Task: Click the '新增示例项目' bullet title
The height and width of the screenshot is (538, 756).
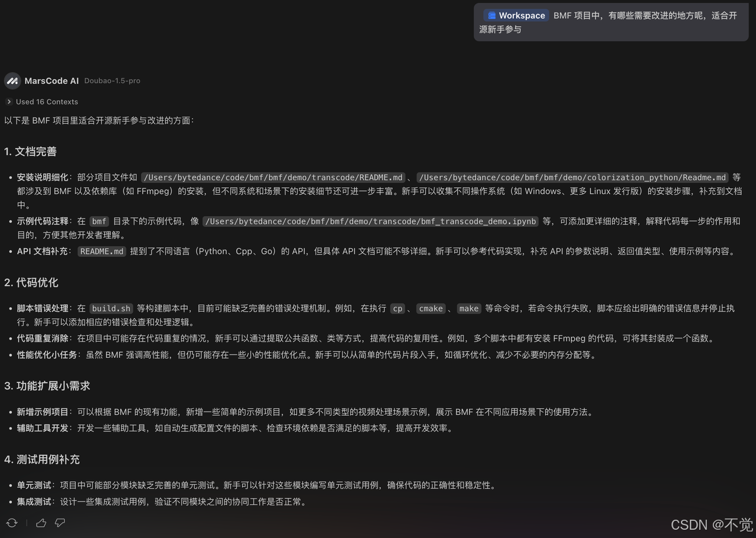Action: (43, 412)
